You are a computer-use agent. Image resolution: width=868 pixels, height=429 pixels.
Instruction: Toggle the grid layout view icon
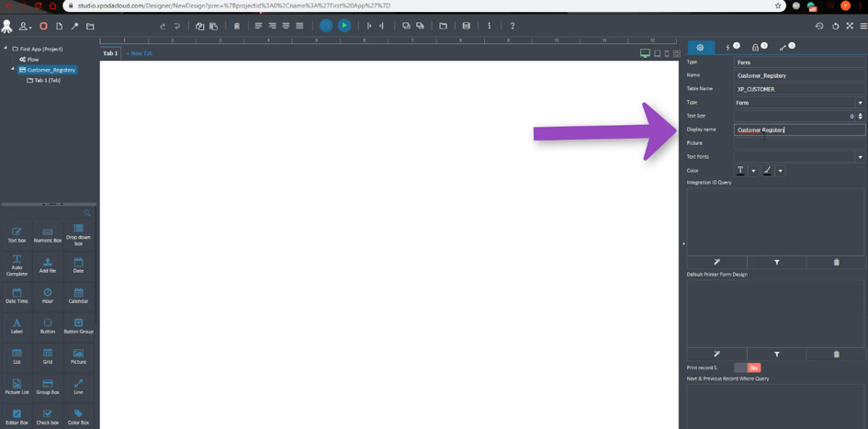tap(676, 53)
